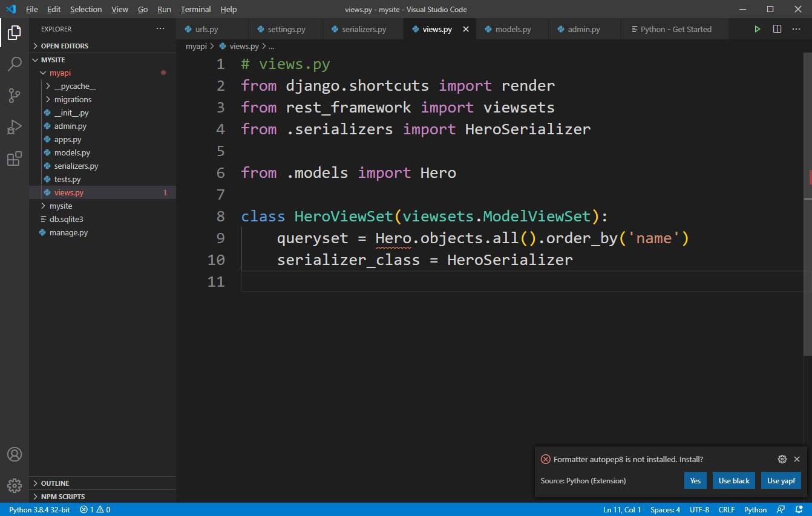Screen dimensions: 812x516
Task: Open the Go menu
Action: point(143,10)
